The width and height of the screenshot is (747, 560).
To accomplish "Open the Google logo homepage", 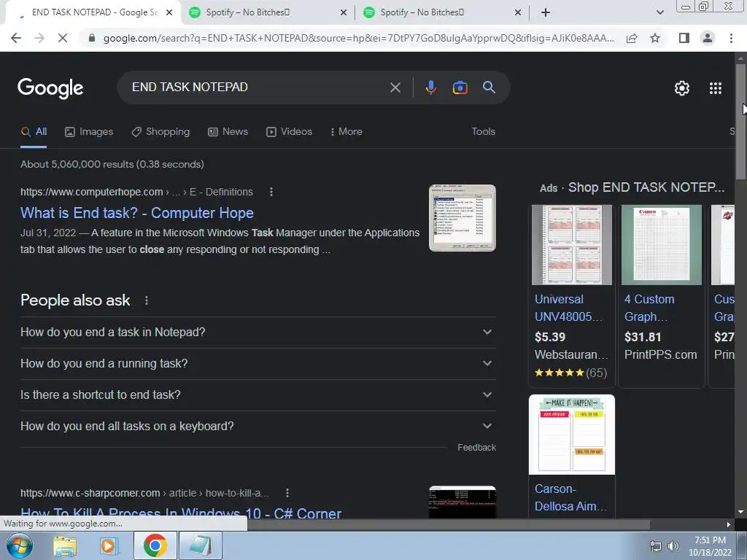I will 50,88.
